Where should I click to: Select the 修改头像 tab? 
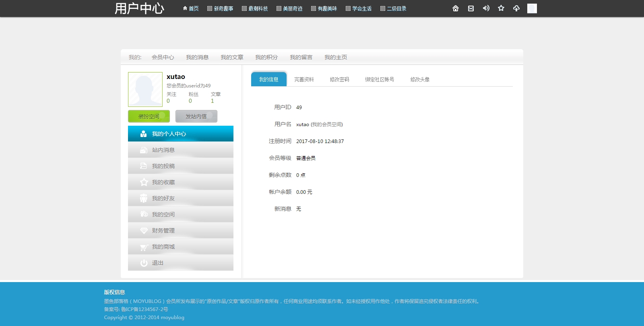pyautogui.click(x=420, y=79)
